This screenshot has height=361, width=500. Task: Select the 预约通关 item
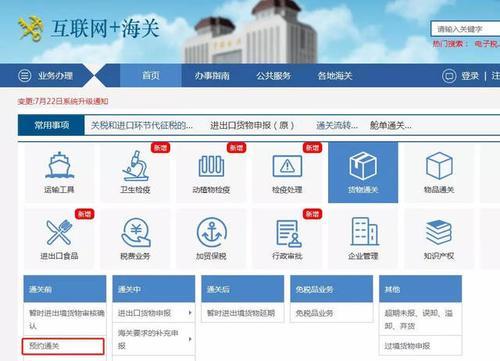point(63,346)
